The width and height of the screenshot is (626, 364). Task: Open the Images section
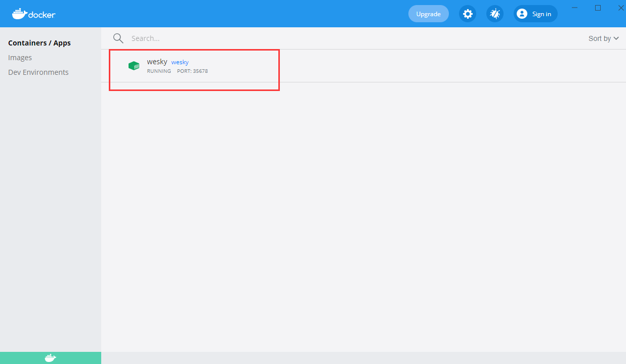pyautogui.click(x=20, y=58)
